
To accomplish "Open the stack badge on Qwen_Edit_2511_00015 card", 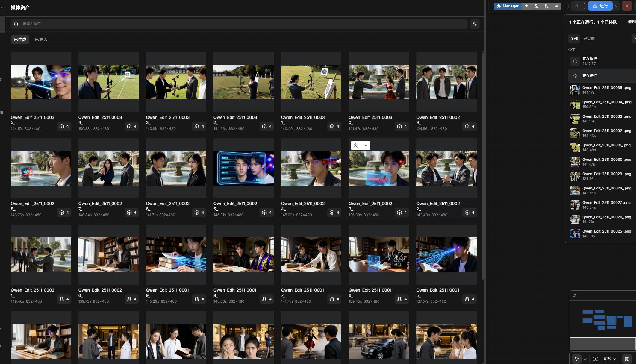I will [470, 299].
